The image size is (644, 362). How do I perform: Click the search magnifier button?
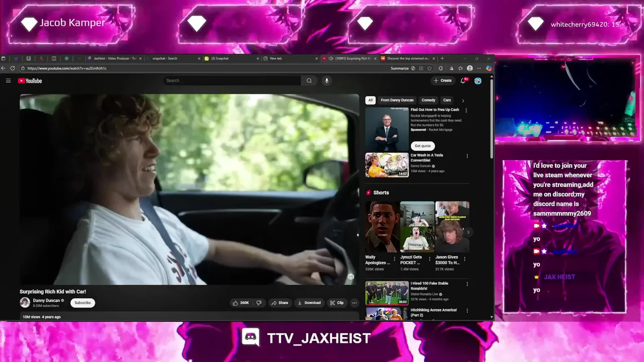[x=309, y=80]
